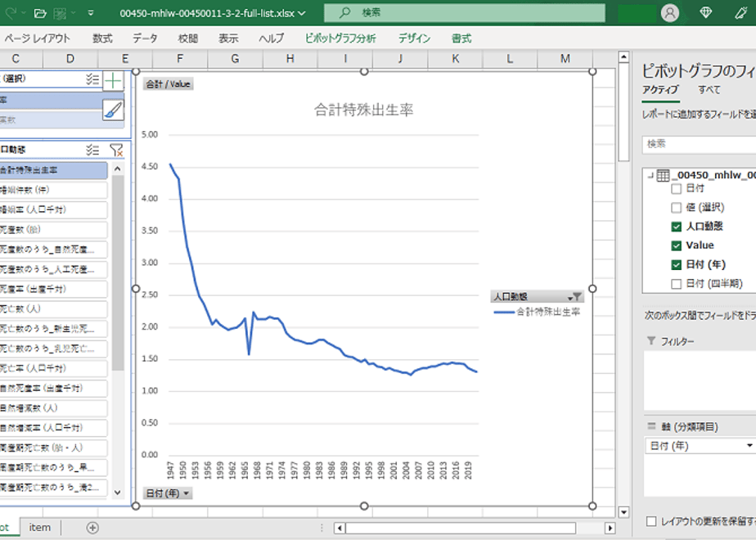This screenshot has height=540, width=756.
Task: Select 死産数 (胎) slicer item
Action: pyautogui.click(x=53, y=229)
